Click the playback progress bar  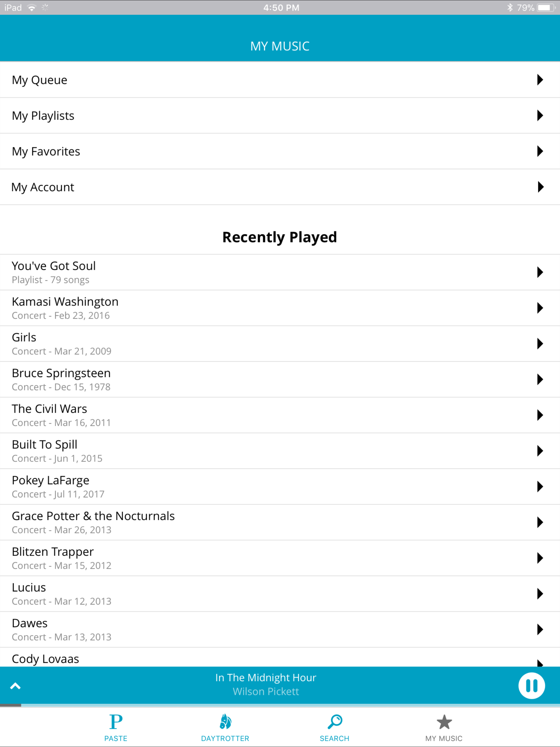tap(280, 705)
